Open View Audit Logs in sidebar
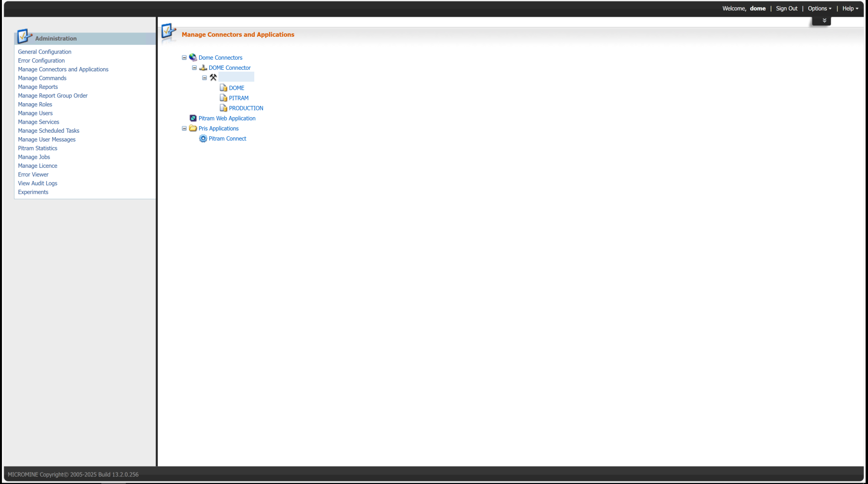Image resolution: width=868 pixels, height=484 pixels. [37, 183]
